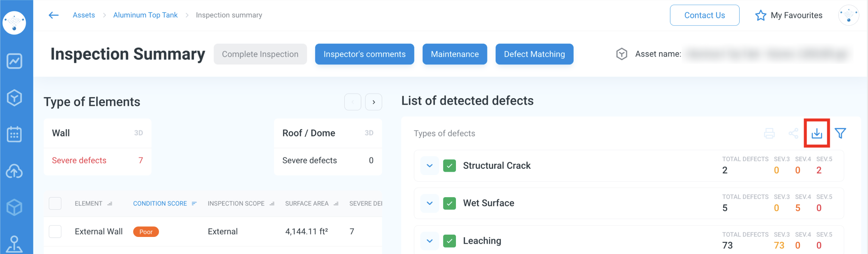
Task: Click the print defects icon
Action: [769, 133]
